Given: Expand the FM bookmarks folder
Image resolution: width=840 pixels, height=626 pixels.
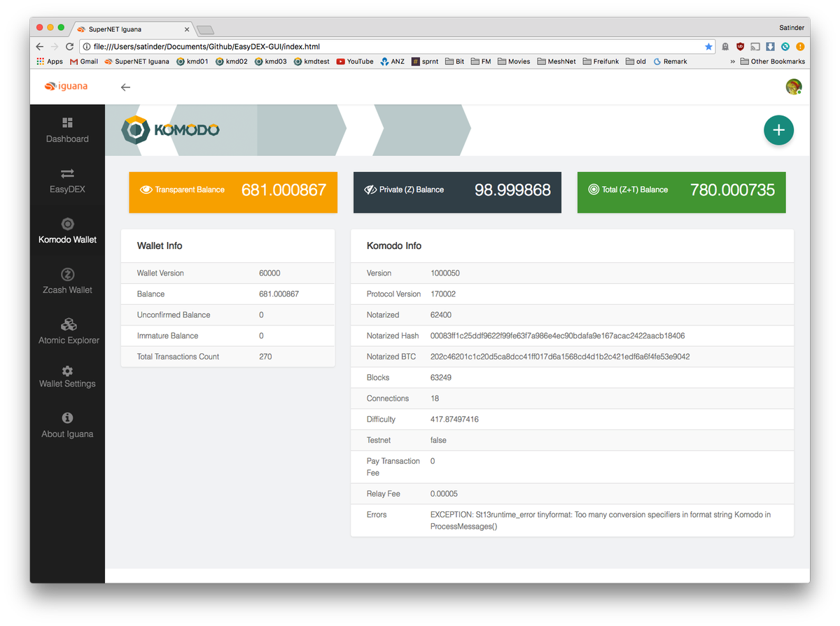Looking at the screenshot, I should 481,62.
